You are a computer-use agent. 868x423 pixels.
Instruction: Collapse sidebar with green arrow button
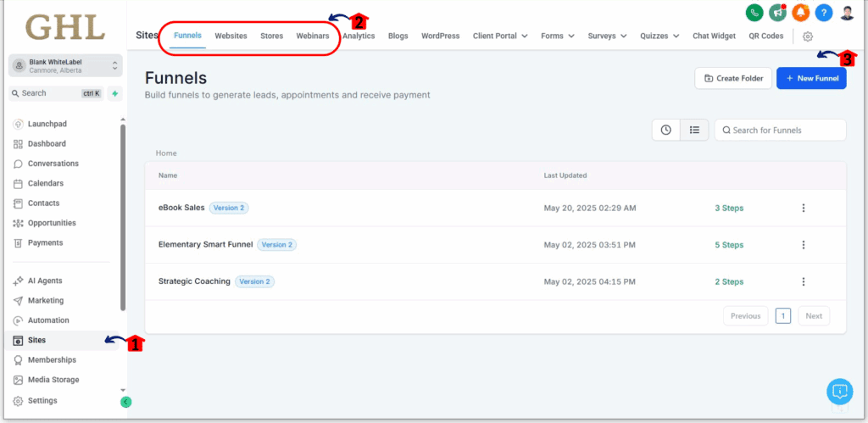coord(125,402)
